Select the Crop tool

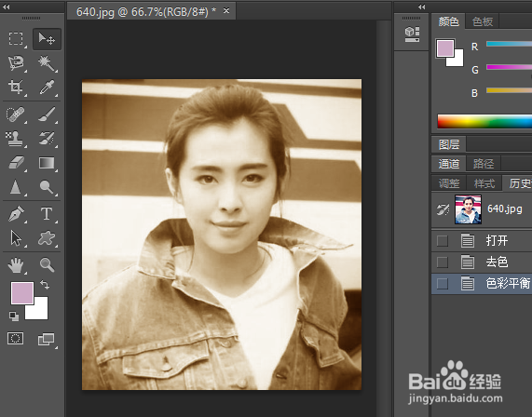16,87
